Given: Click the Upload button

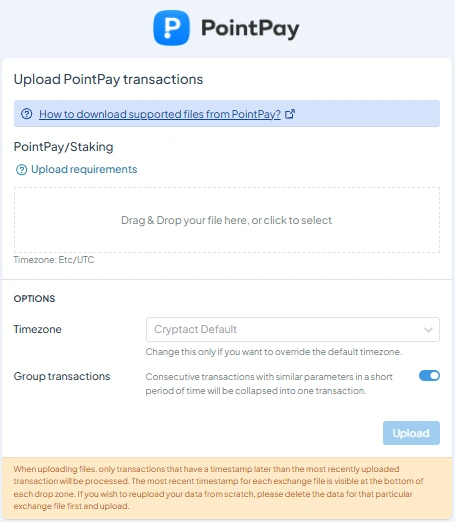Looking at the screenshot, I should coord(411,433).
